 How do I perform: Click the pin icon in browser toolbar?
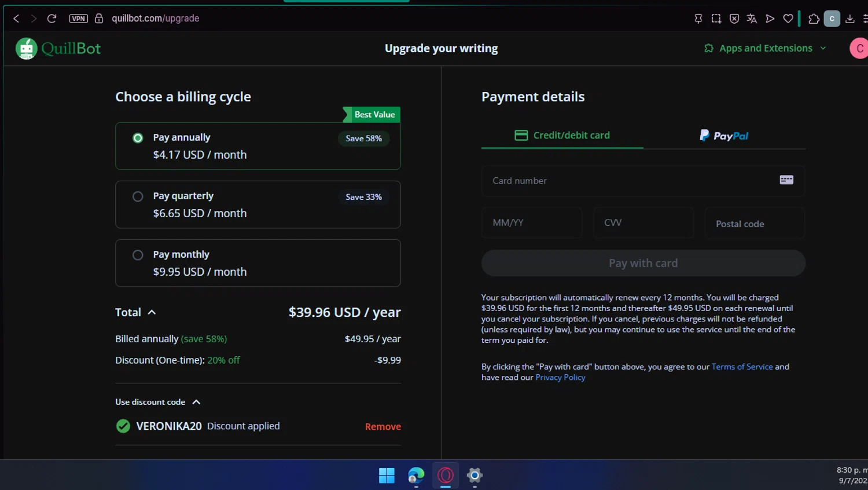point(698,19)
